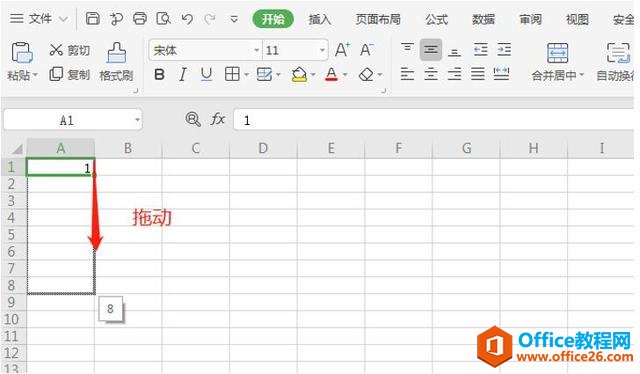640x374 pixels.
Task: Select column A header
Action: click(61, 148)
